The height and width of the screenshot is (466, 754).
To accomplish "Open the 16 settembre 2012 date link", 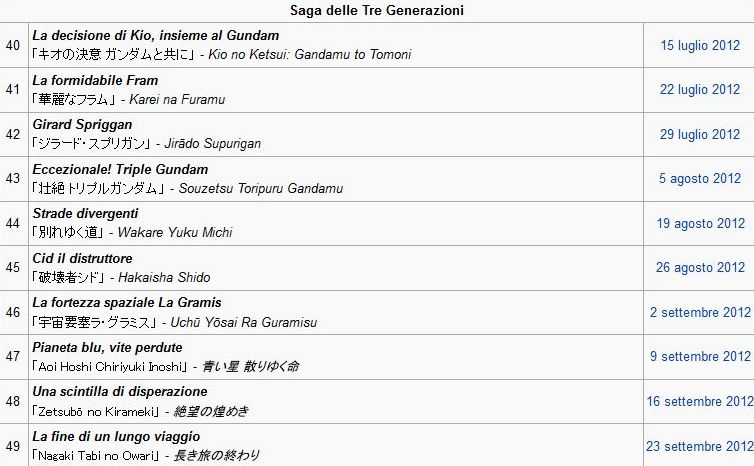I will click(700, 401).
